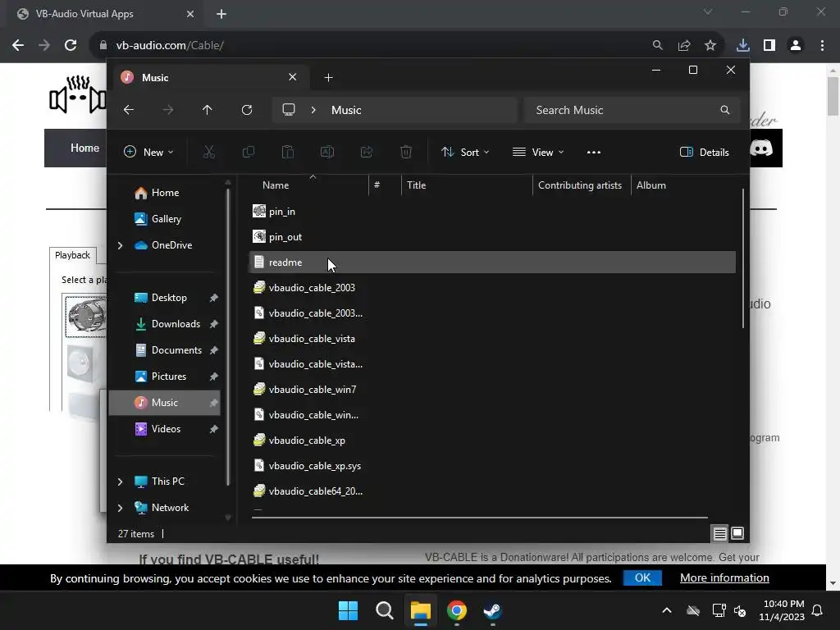Refresh the Music folder view
840x630 pixels.
point(247,110)
